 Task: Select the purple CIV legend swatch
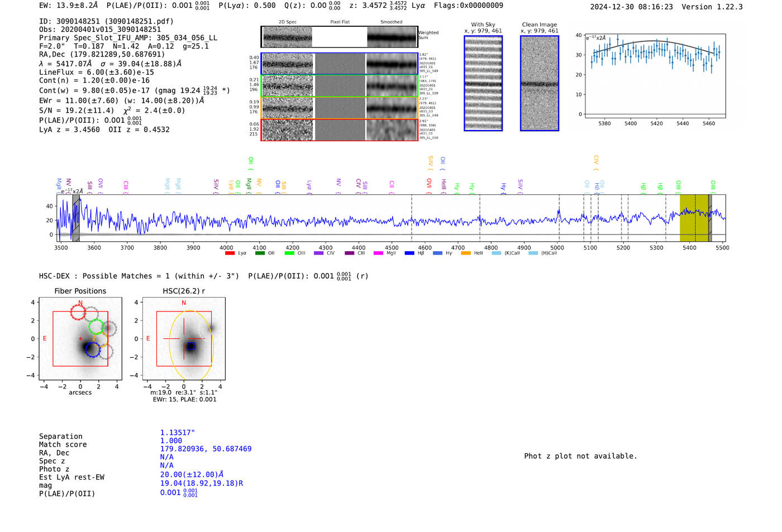pos(319,253)
